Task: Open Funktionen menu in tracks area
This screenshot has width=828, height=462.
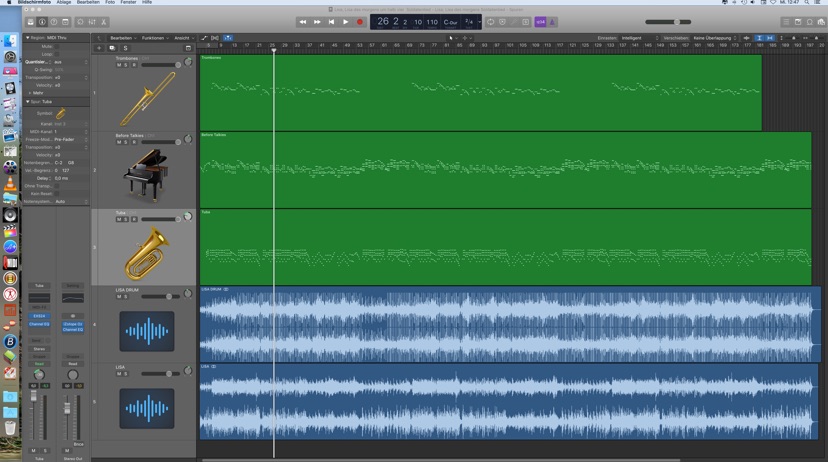Action: pos(154,38)
